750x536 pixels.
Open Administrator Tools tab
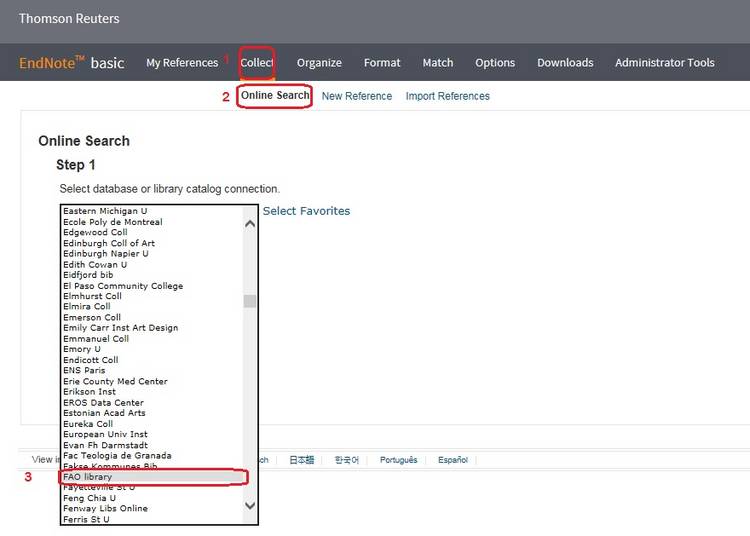664,63
